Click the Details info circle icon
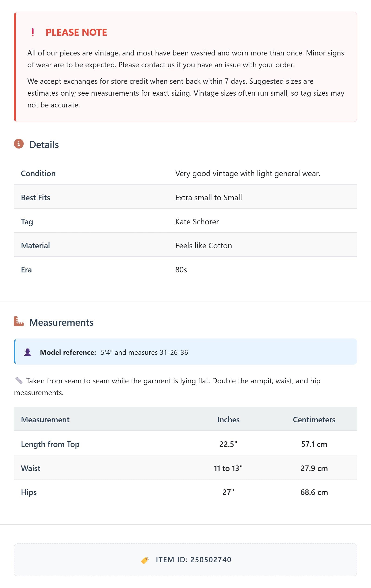Image resolution: width=371 pixels, height=588 pixels. 19,144
